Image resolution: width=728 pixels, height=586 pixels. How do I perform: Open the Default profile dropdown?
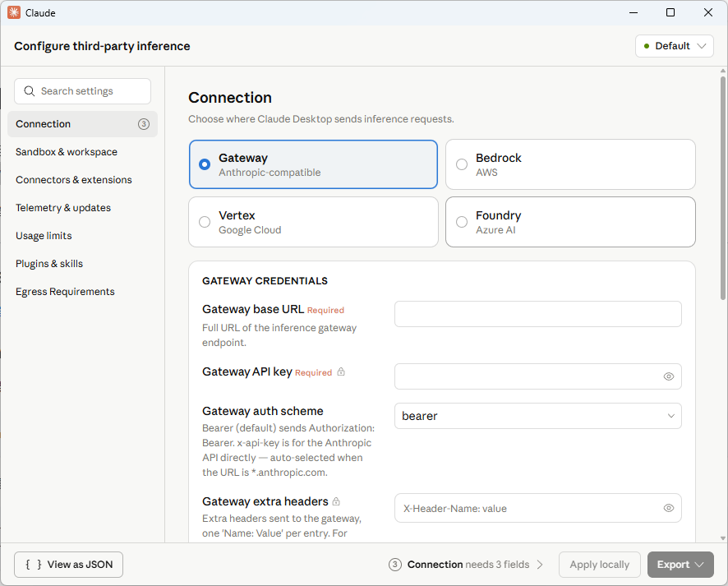coord(674,46)
